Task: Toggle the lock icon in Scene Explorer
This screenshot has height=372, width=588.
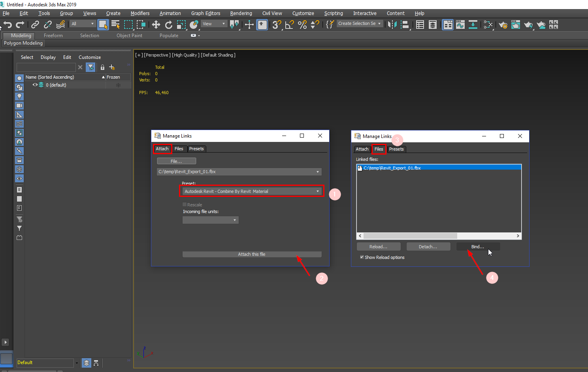Action: [x=102, y=67]
